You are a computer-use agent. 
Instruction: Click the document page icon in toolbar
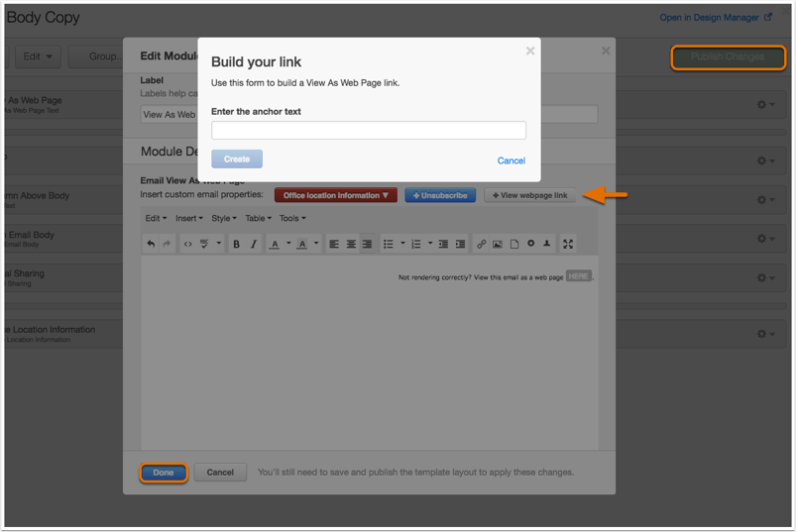coord(514,244)
